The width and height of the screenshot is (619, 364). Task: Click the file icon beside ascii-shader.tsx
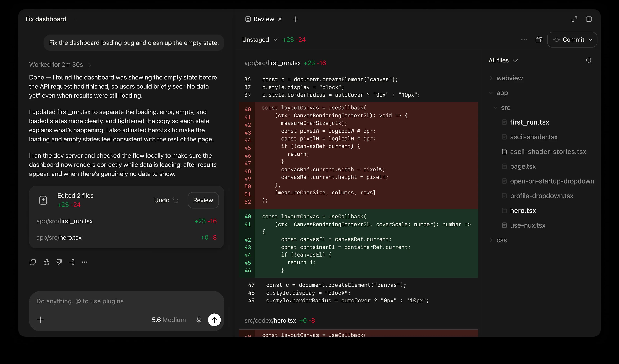tap(504, 137)
